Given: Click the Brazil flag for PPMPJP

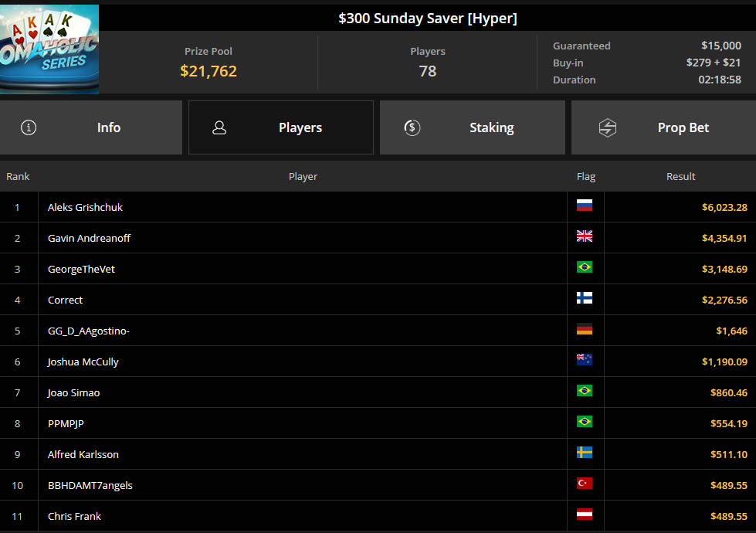Looking at the screenshot, I should (x=585, y=422).
